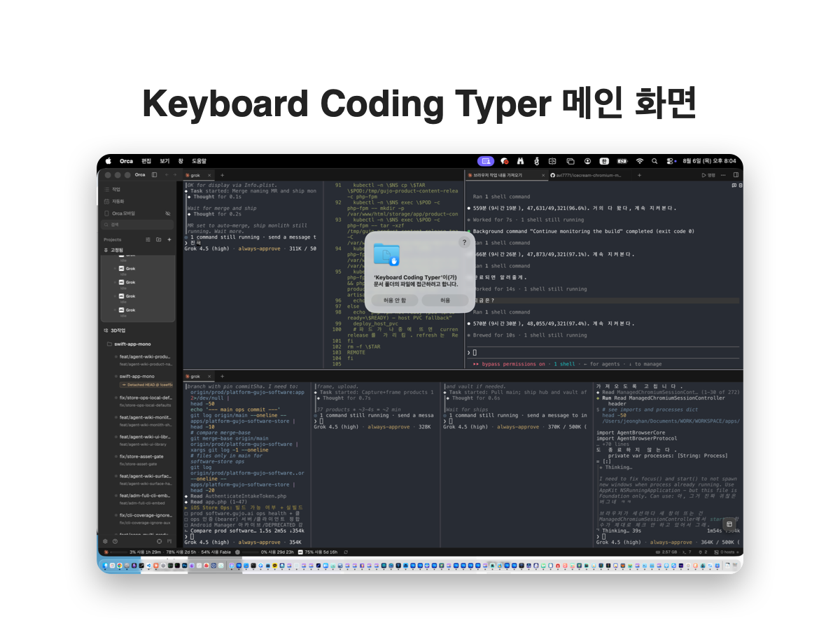The height and width of the screenshot is (630, 840).
Task: Allow folder access with 허용 button
Action: pos(445,300)
